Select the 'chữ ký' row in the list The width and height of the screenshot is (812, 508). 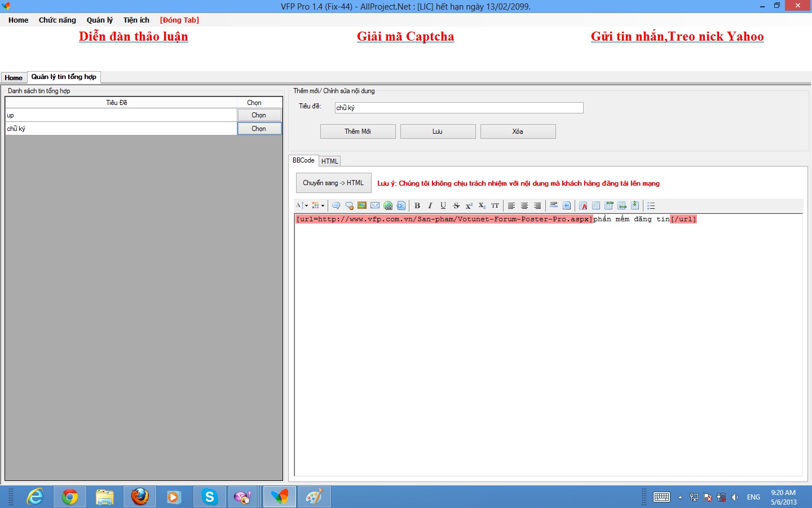pyautogui.click(x=121, y=129)
